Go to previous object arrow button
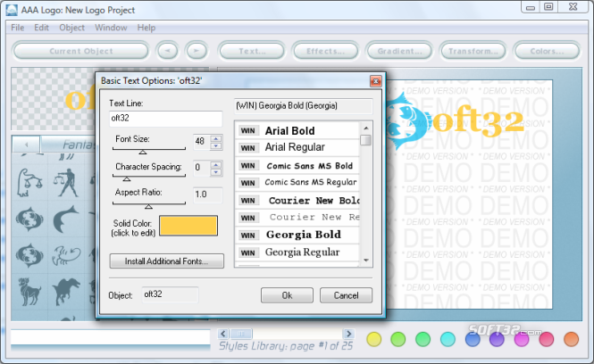Viewport: 594px width, 364px height. [x=167, y=51]
